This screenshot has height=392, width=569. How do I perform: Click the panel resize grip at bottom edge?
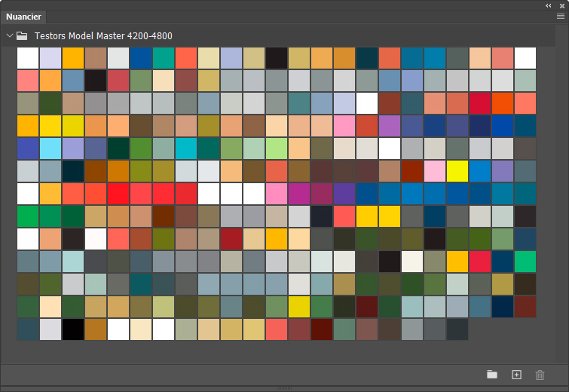(x=284, y=388)
